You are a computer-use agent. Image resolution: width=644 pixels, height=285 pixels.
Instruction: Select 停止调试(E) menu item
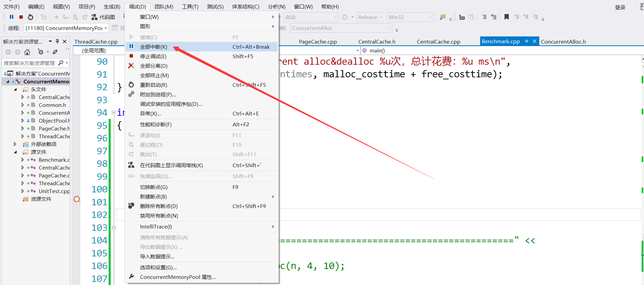click(202, 56)
